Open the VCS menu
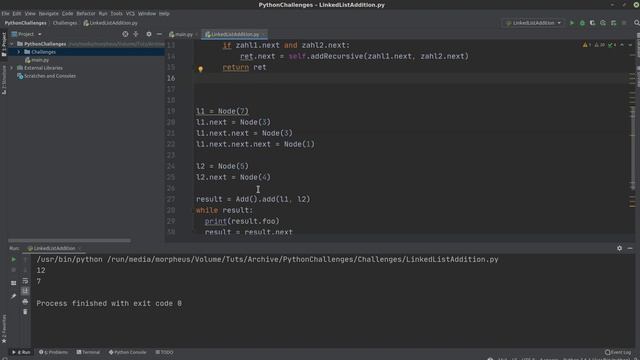 coord(130,13)
